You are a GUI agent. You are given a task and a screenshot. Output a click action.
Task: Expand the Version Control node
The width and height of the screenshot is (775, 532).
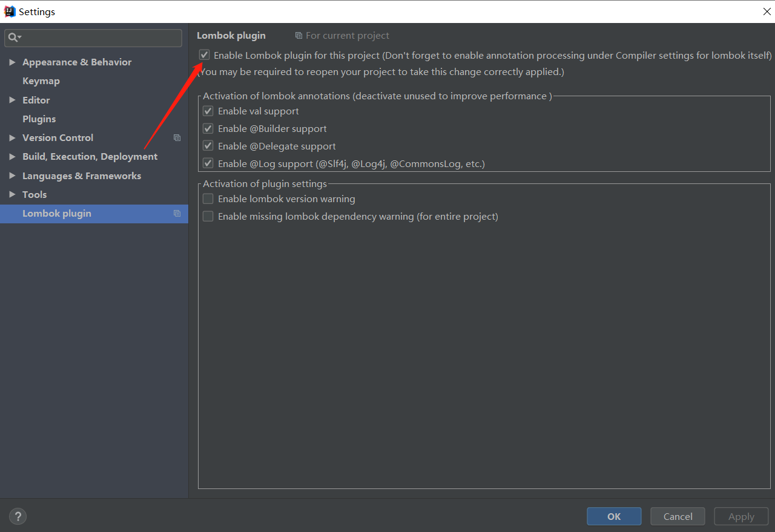pos(12,138)
